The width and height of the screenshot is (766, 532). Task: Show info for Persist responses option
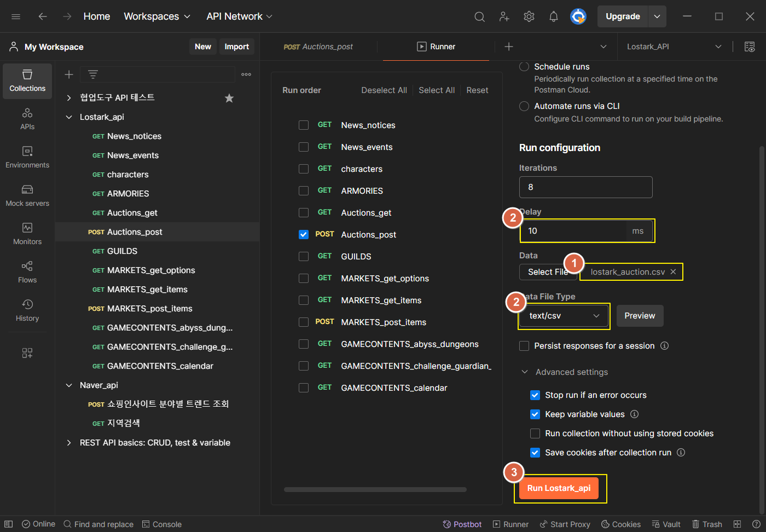664,346
